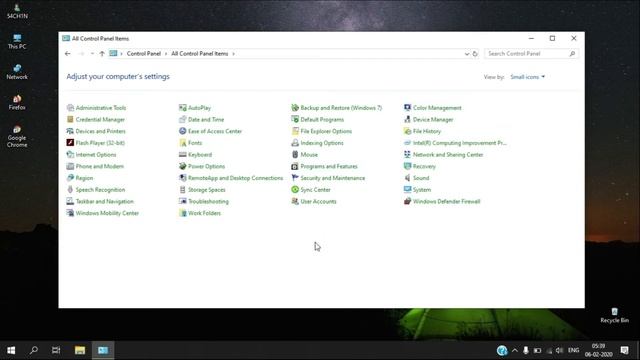Open the taskbar search magnifier
The width and height of the screenshot is (640, 360).
tap(33, 350)
